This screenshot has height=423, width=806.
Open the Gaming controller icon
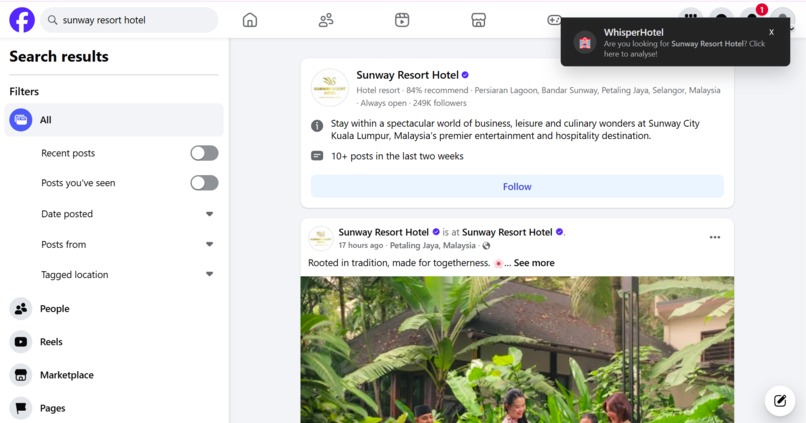pos(554,20)
